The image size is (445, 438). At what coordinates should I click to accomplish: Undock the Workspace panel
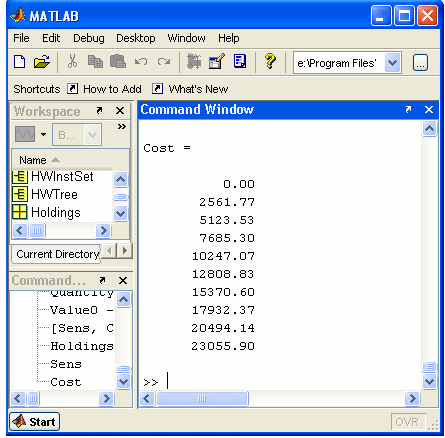99,110
